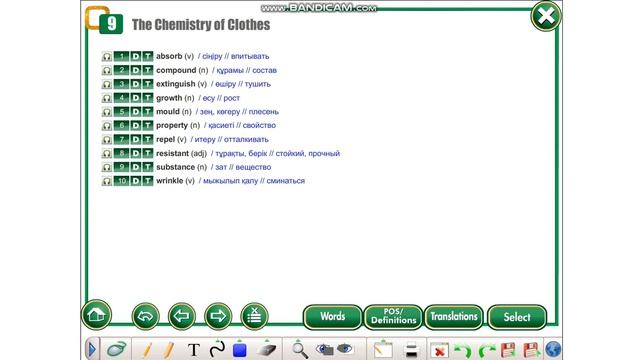640x360 pixels.
Task: Click the unit number 9 badge
Action: click(x=111, y=23)
